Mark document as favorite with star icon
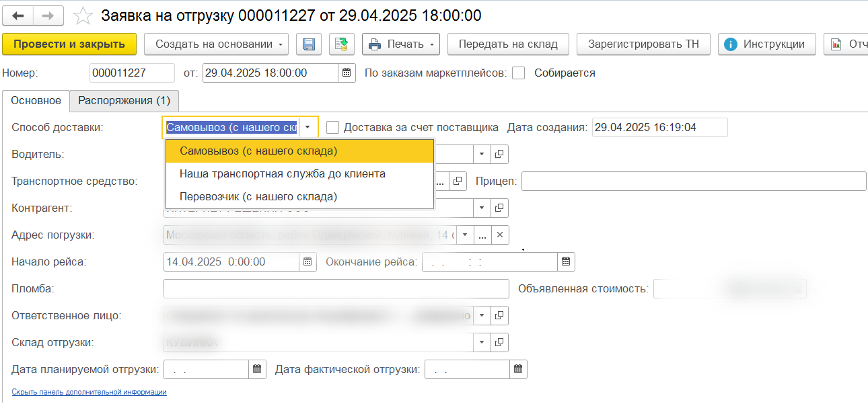The width and height of the screenshot is (868, 408). tap(83, 15)
